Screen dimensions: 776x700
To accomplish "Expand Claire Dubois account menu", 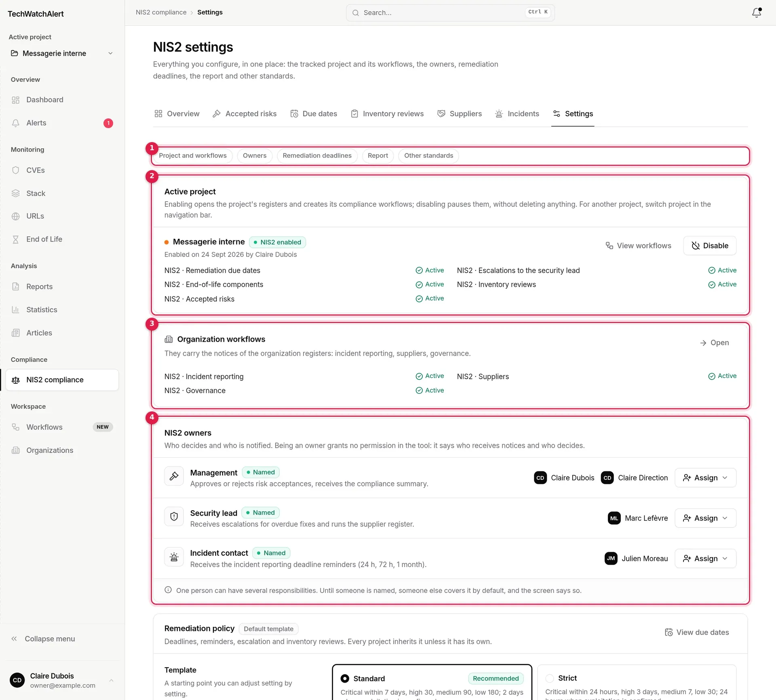I will point(62,680).
